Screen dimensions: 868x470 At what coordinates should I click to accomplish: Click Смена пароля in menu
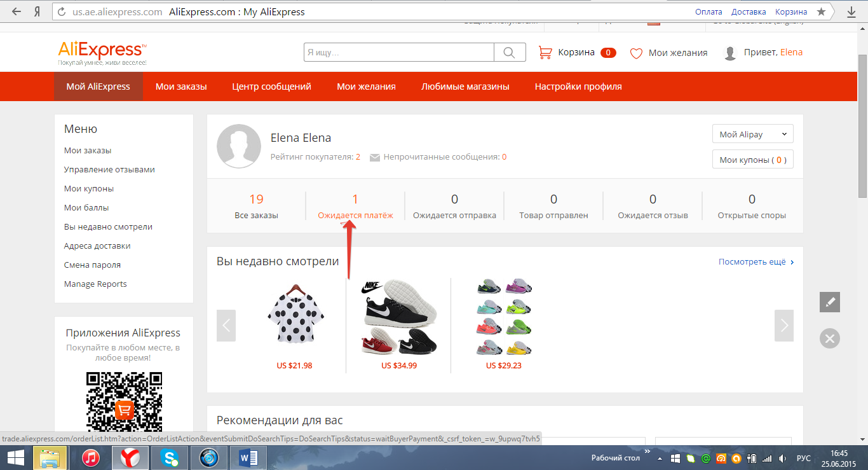(92, 265)
